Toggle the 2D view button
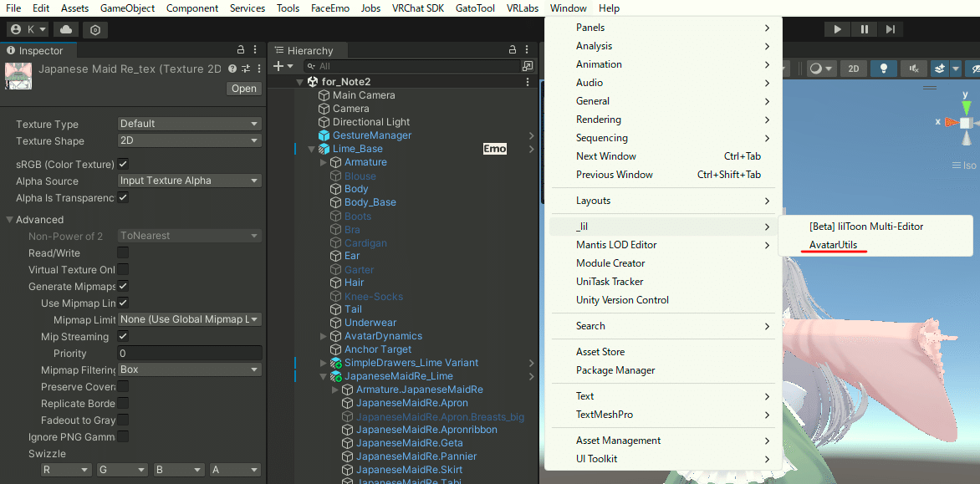 854,69
